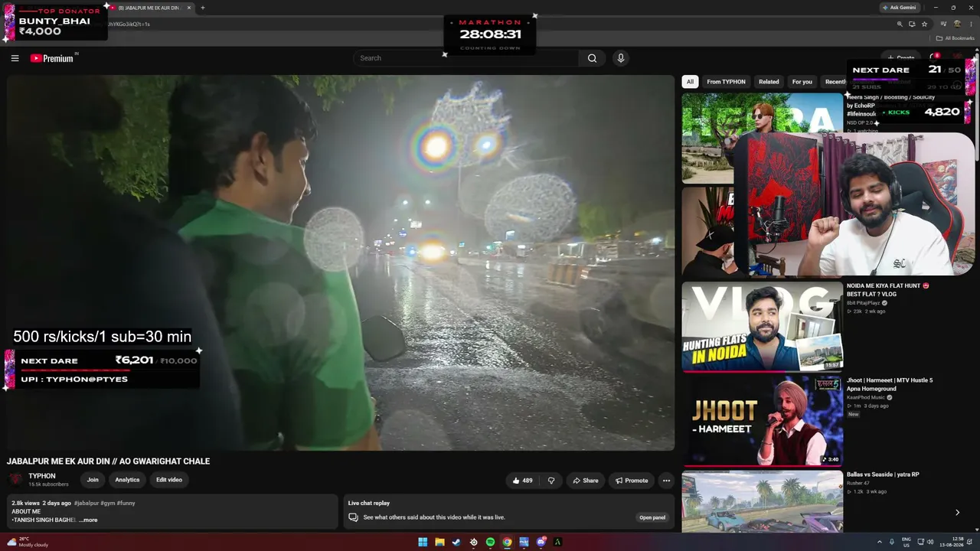Open Analytics for this video
This screenshot has width=980, height=551.
coord(127,480)
